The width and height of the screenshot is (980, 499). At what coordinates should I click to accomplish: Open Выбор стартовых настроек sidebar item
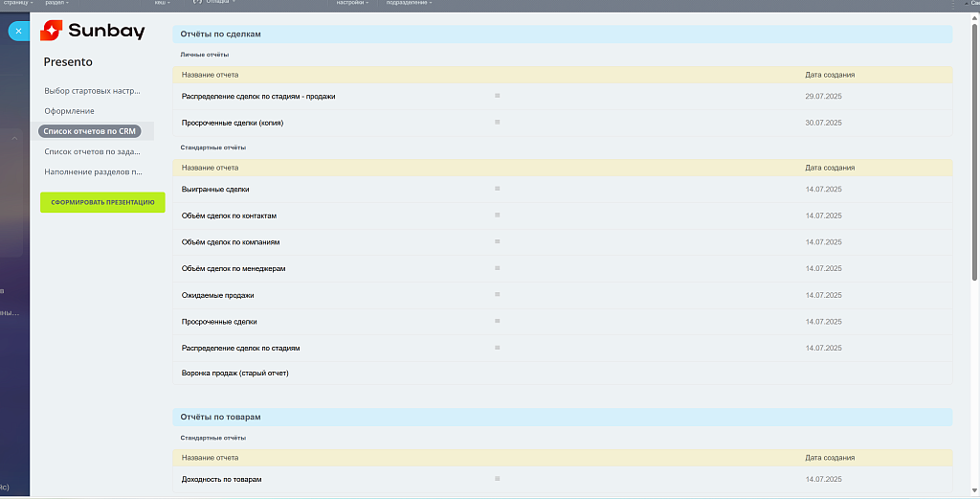[92, 91]
